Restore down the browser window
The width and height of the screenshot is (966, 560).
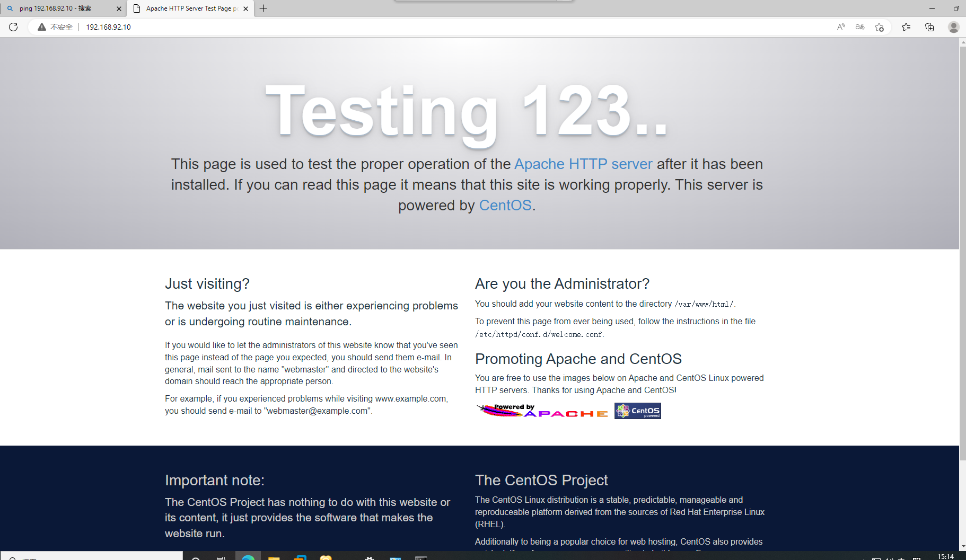(x=956, y=8)
